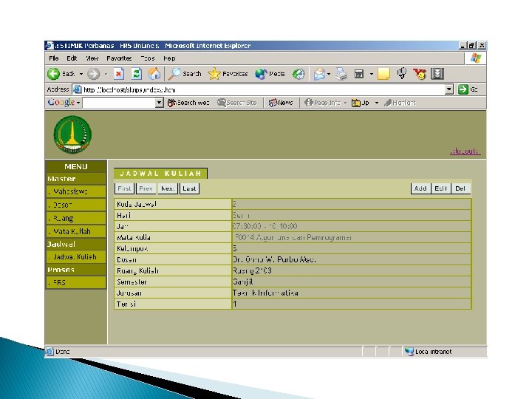Expand the Edit button dropdown arrow

coord(372,74)
